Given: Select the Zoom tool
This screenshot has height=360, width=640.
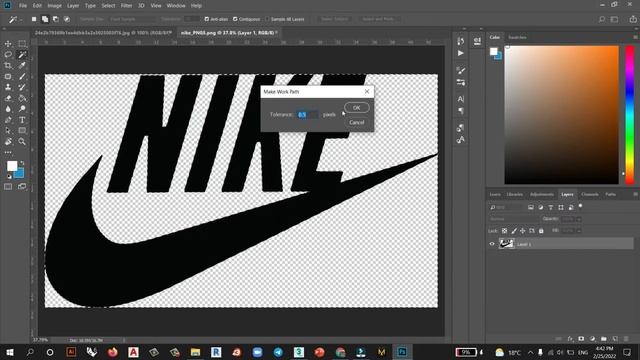Looking at the screenshot, I should 22,142.
